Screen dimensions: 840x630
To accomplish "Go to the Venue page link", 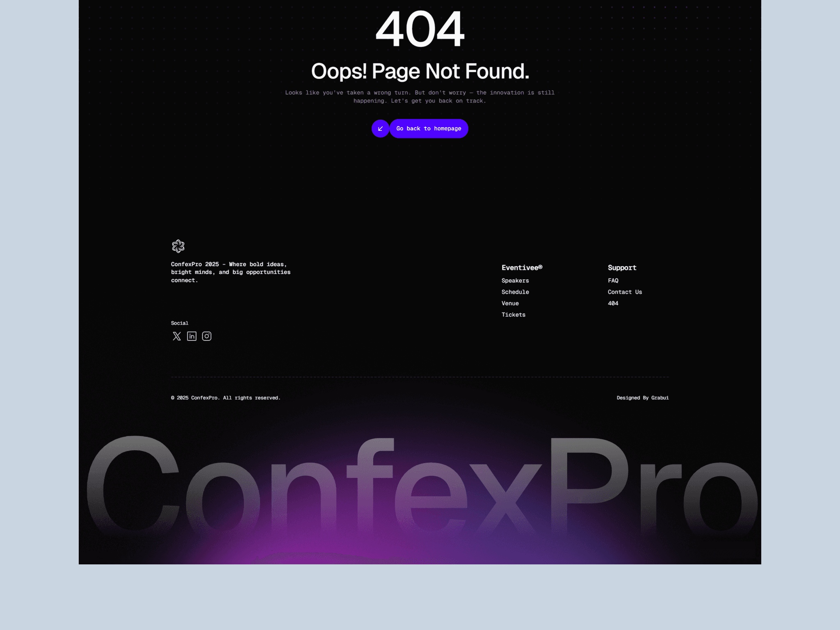I will pyautogui.click(x=510, y=304).
